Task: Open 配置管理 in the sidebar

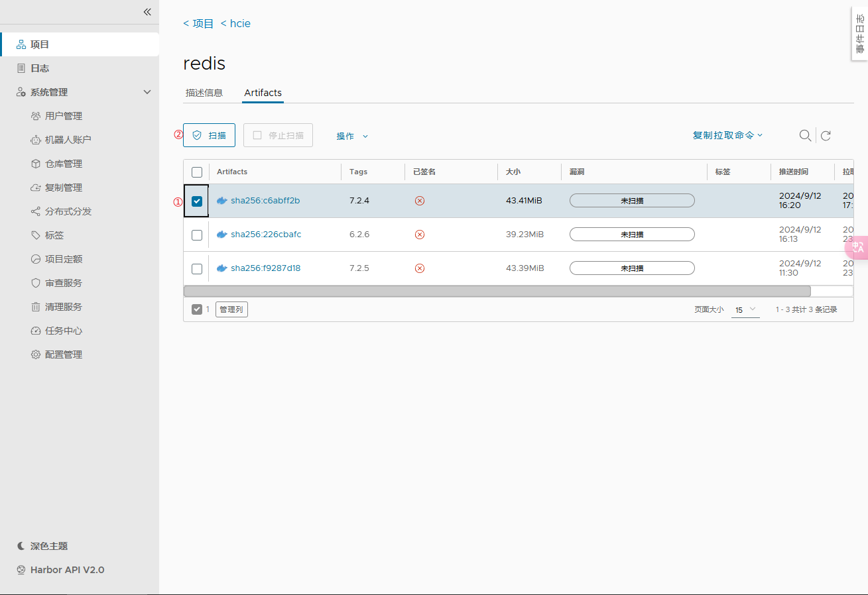Action: pos(64,354)
